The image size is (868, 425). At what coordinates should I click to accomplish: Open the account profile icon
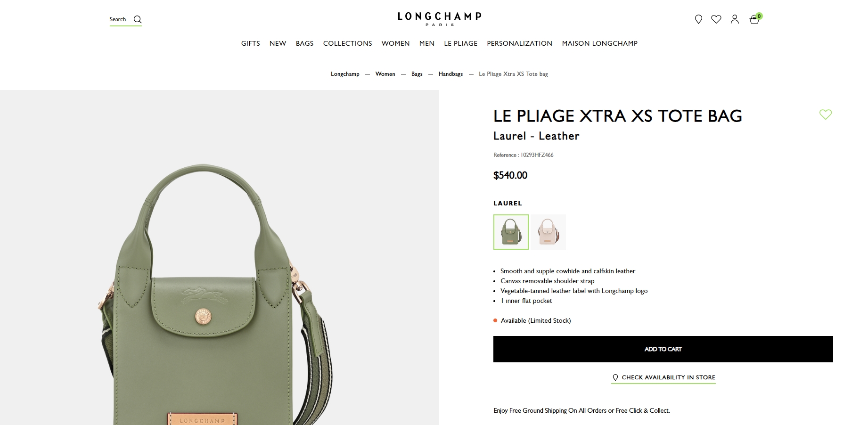point(735,19)
